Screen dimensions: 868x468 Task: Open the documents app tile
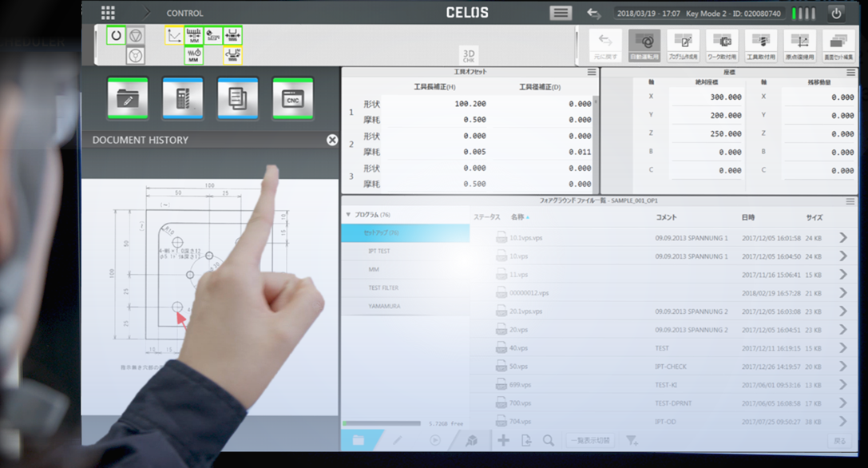pos(237,98)
